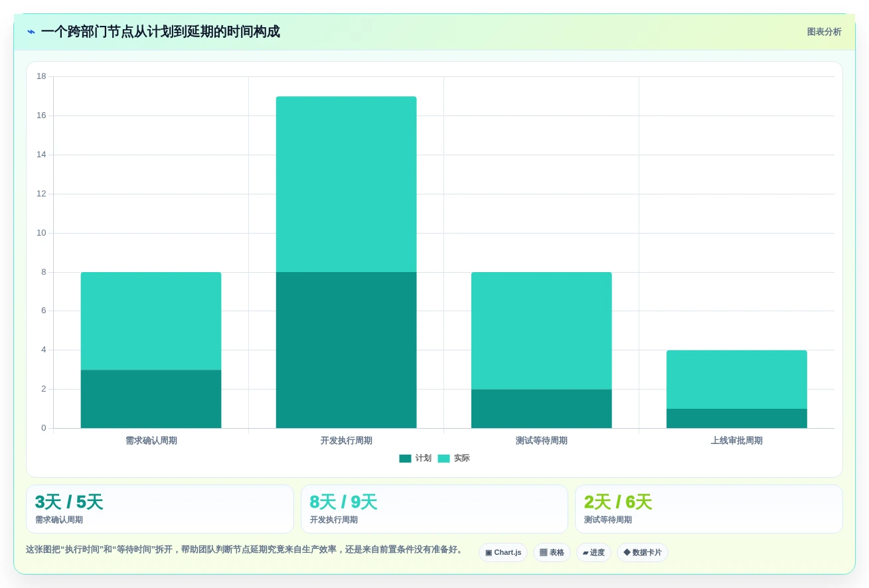Click the light 实际 bar segment for 需求确认周期

pos(151,321)
